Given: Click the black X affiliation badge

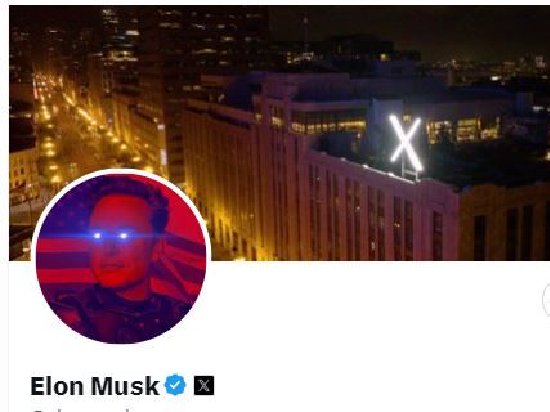Looking at the screenshot, I should point(204,386).
